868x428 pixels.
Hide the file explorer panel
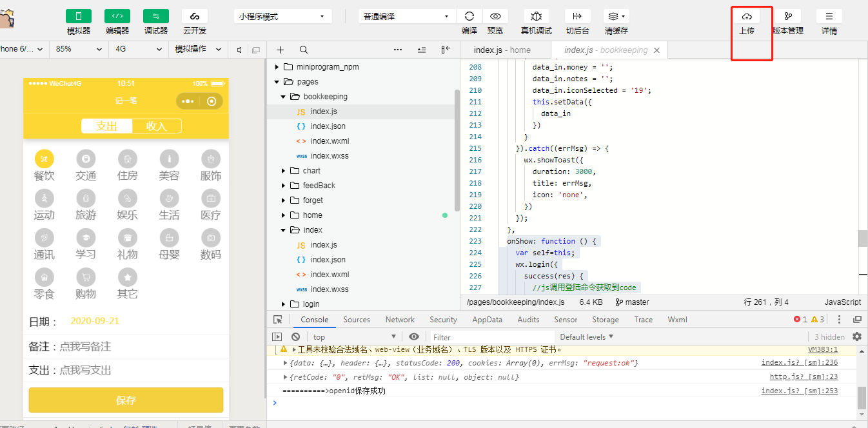coord(446,50)
